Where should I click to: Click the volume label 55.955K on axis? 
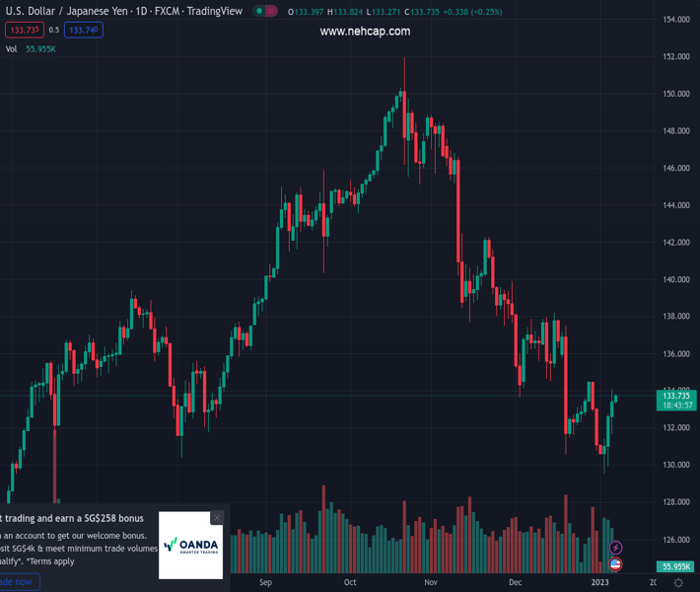[x=676, y=566]
